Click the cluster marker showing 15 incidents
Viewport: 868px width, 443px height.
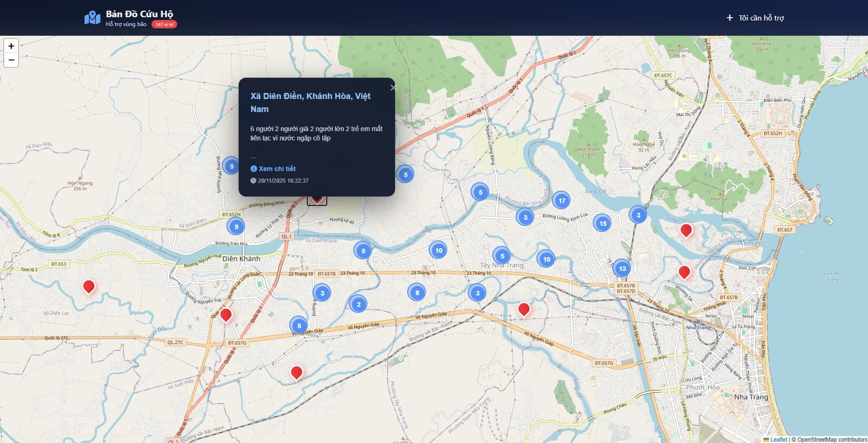coord(603,223)
